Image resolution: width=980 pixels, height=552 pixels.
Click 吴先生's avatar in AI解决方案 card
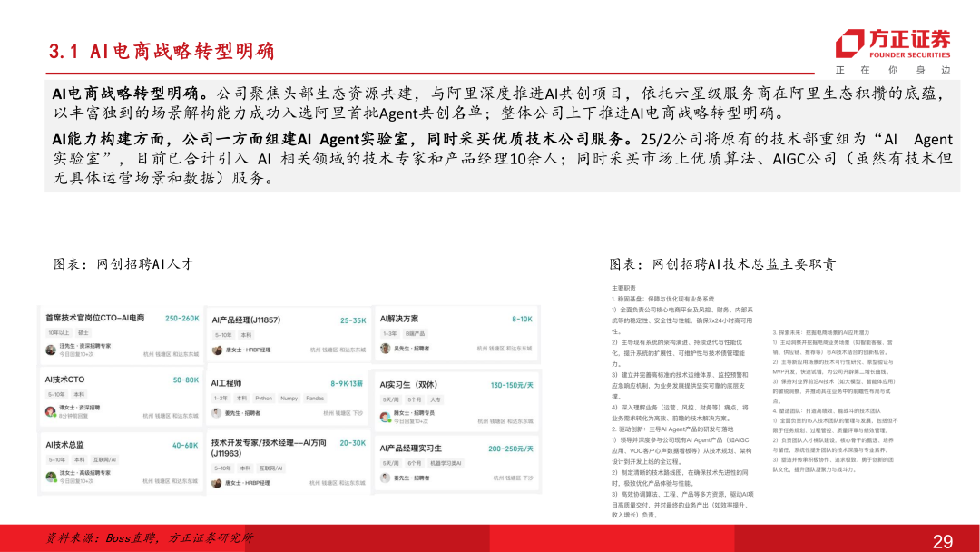tap(385, 349)
